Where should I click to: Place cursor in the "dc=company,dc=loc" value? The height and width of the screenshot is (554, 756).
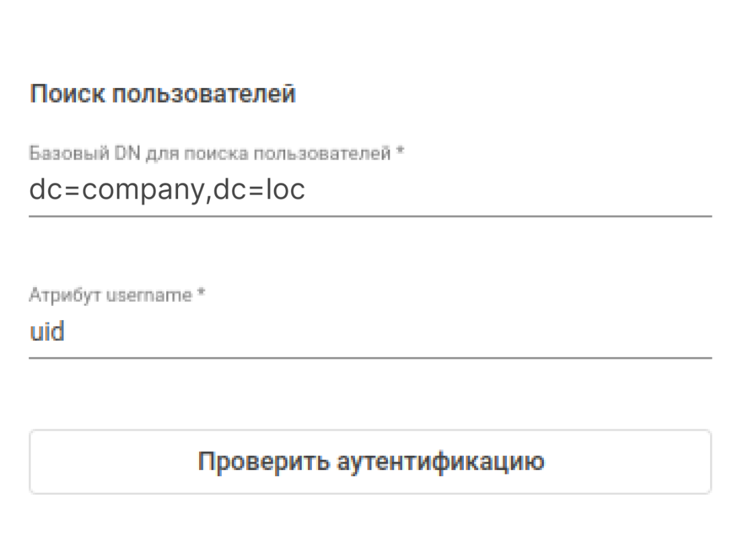pos(167,190)
